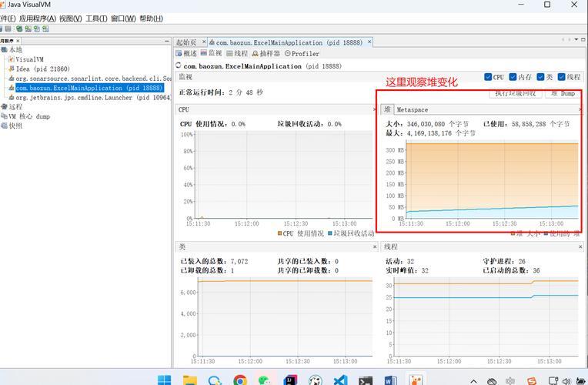Open the 线程 (Threads) subtab
The width and height of the screenshot is (588, 385).
click(237, 53)
